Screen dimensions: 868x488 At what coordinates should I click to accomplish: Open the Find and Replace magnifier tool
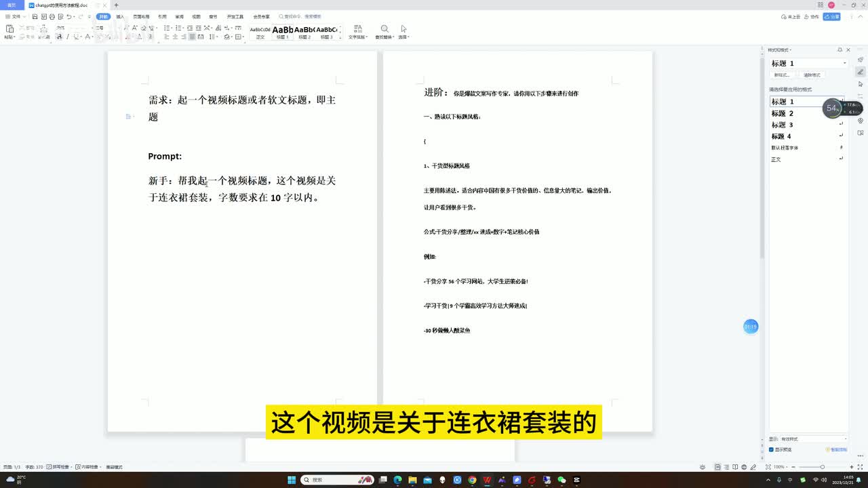384,29
